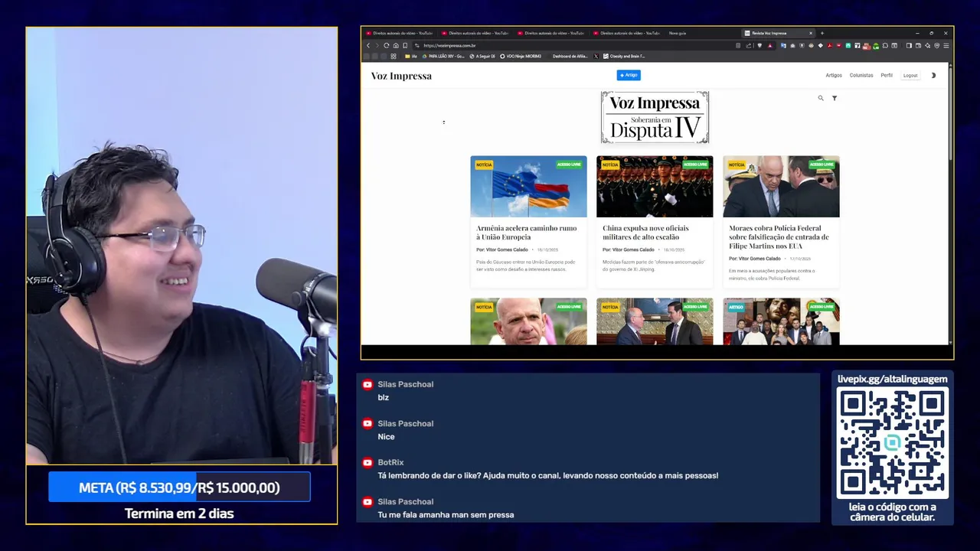The width and height of the screenshot is (980, 551).
Task: Open the 'Obesity and Brain' bookmark
Action: 624,57
